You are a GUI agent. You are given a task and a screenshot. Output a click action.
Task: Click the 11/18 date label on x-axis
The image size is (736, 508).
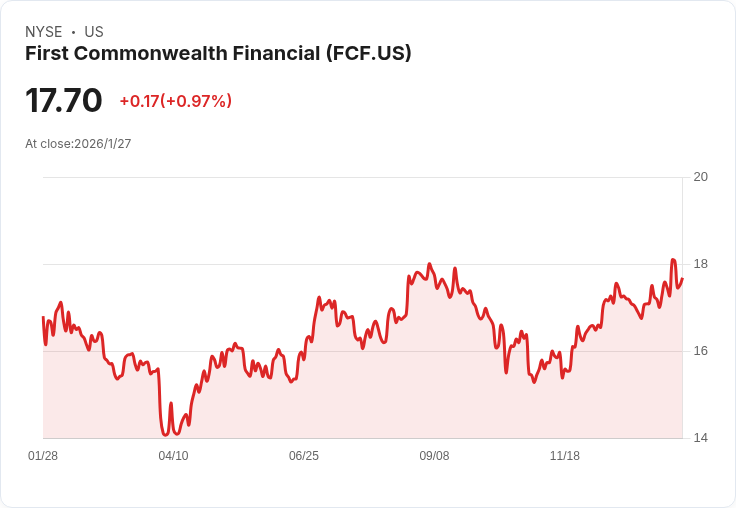coord(565,455)
